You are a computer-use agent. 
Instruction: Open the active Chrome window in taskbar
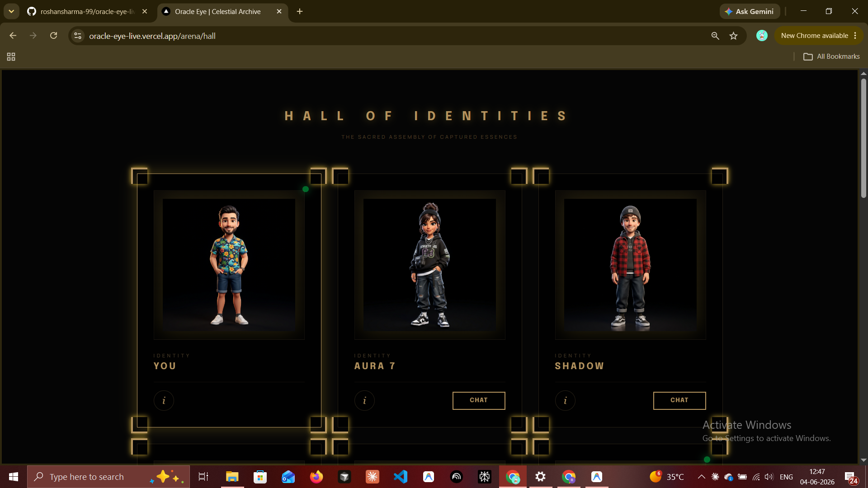pyautogui.click(x=513, y=477)
